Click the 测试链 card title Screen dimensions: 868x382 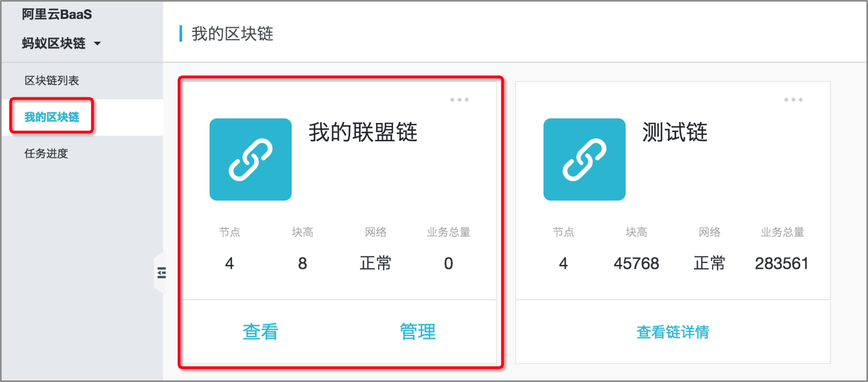[675, 132]
